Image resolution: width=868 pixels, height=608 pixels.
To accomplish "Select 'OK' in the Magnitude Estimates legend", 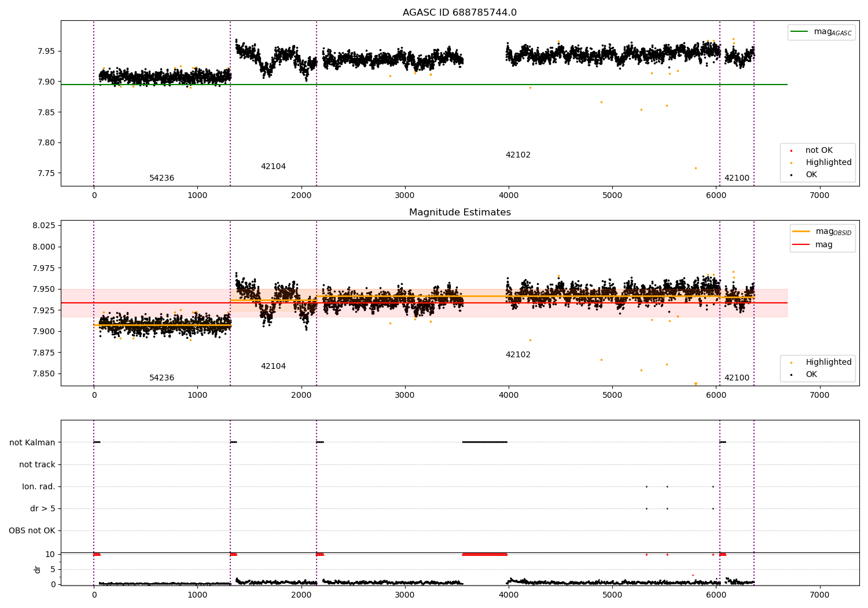I will [804, 375].
